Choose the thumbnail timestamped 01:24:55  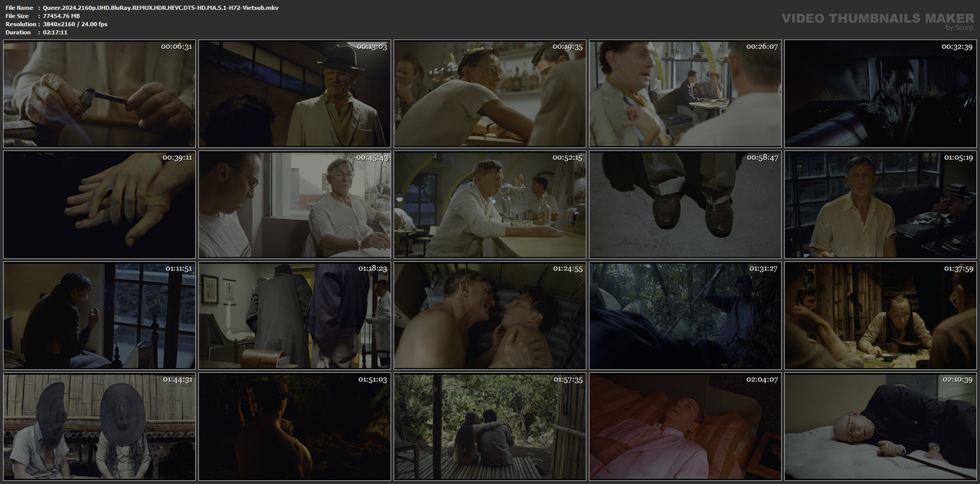coord(490,316)
